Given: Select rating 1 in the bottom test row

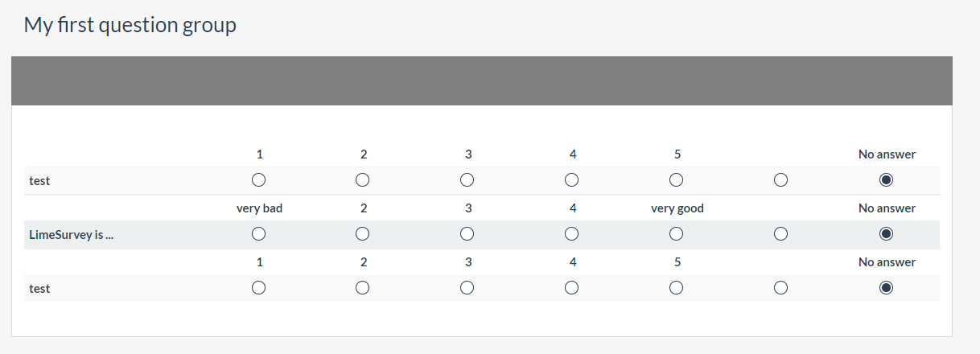Looking at the screenshot, I should (258, 287).
